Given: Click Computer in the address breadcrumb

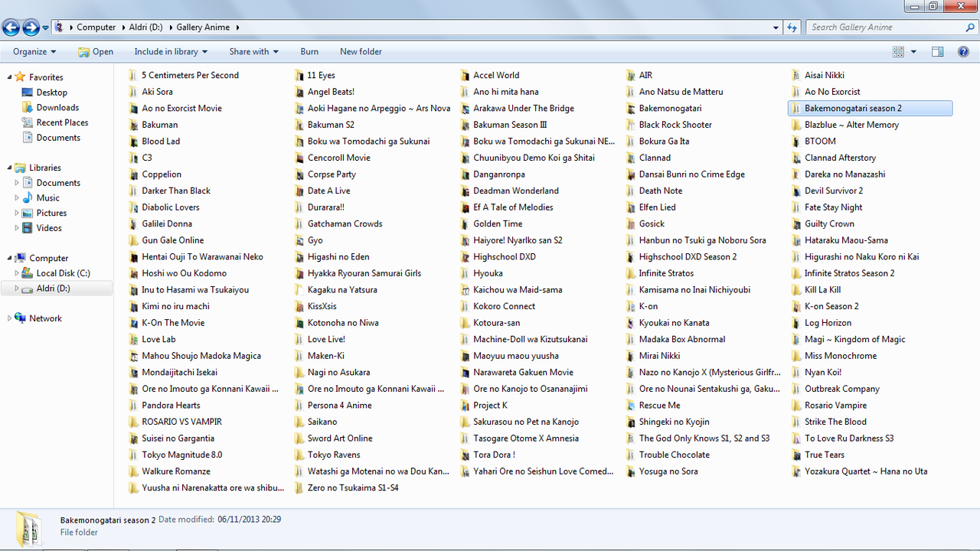Looking at the screenshot, I should pyautogui.click(x=96, y=28).
